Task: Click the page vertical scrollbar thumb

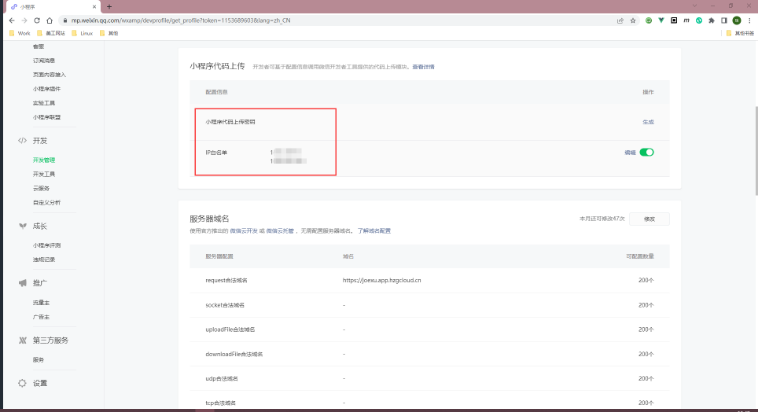Action: coord(756,151)
